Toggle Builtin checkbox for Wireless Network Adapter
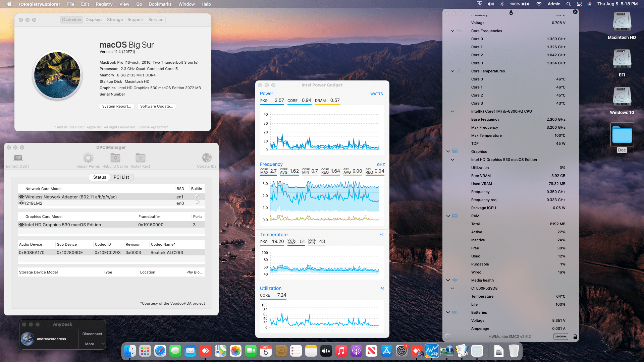 [x=197, y=197]
